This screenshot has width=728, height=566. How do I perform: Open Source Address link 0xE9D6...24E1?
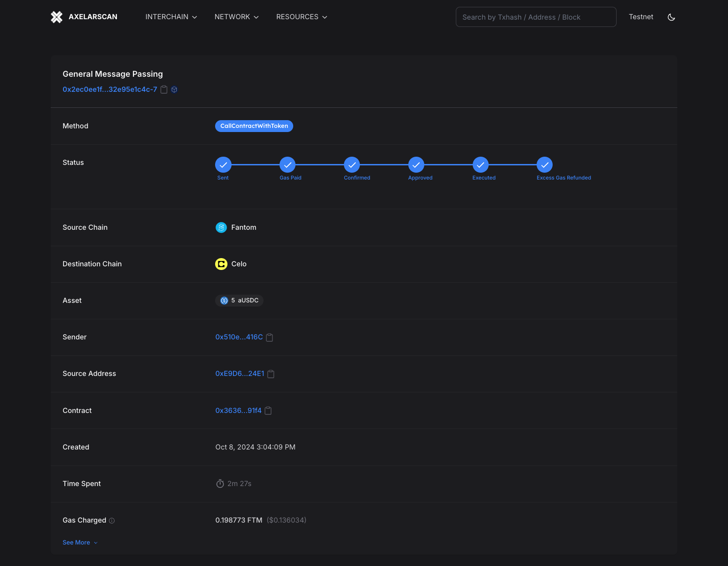point(240,374)
